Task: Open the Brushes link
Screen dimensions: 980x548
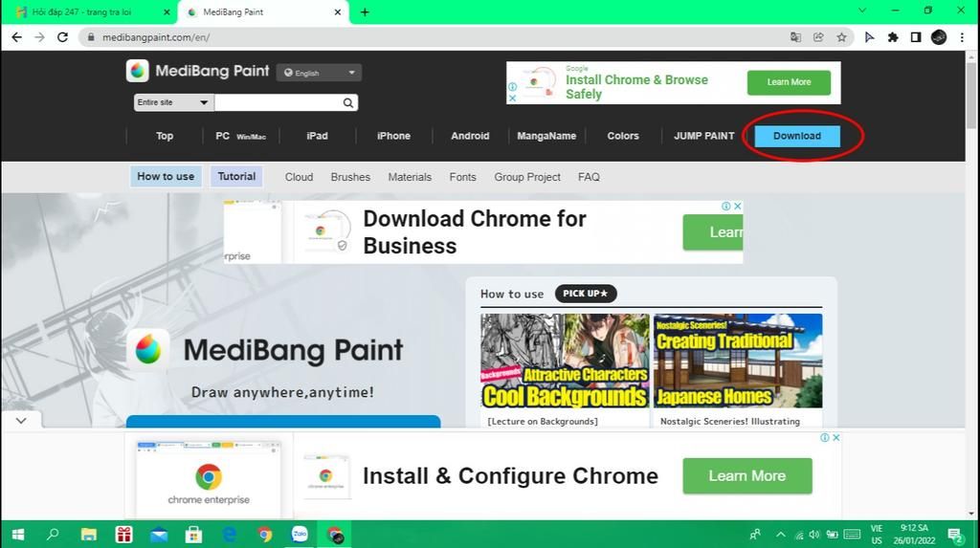Action: click(x=350, y=177)
